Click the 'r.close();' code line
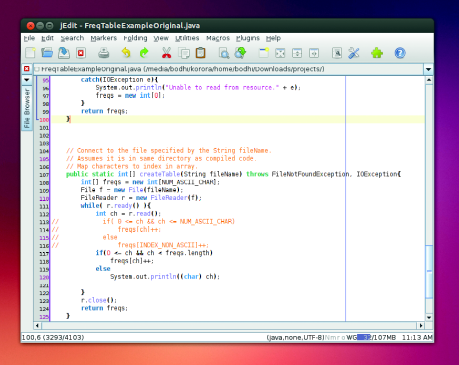 [99, 300]
